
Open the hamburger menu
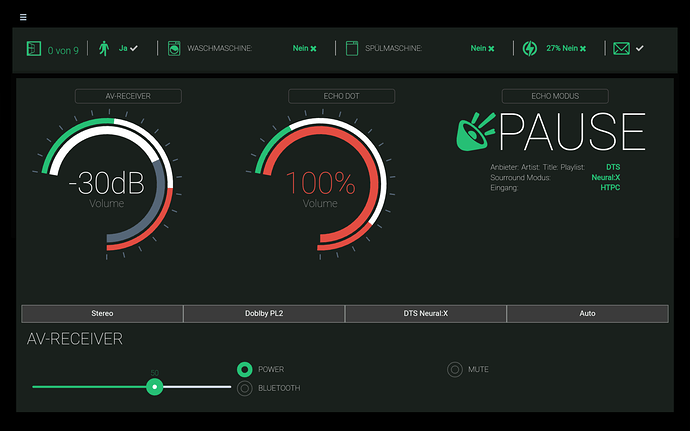pos(23,17)
